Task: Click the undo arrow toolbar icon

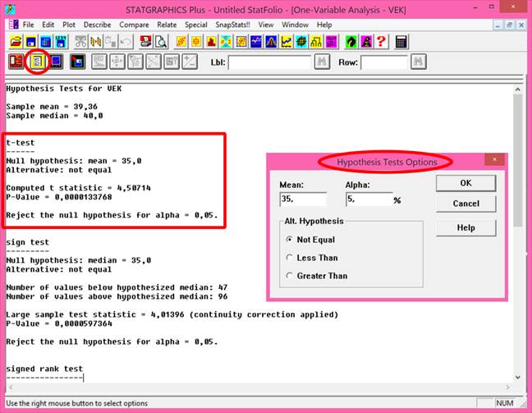Action: point(126,42)
